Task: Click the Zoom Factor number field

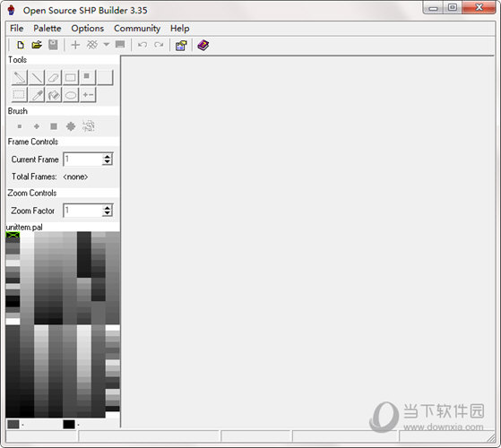Action: [x=82, y=211]
